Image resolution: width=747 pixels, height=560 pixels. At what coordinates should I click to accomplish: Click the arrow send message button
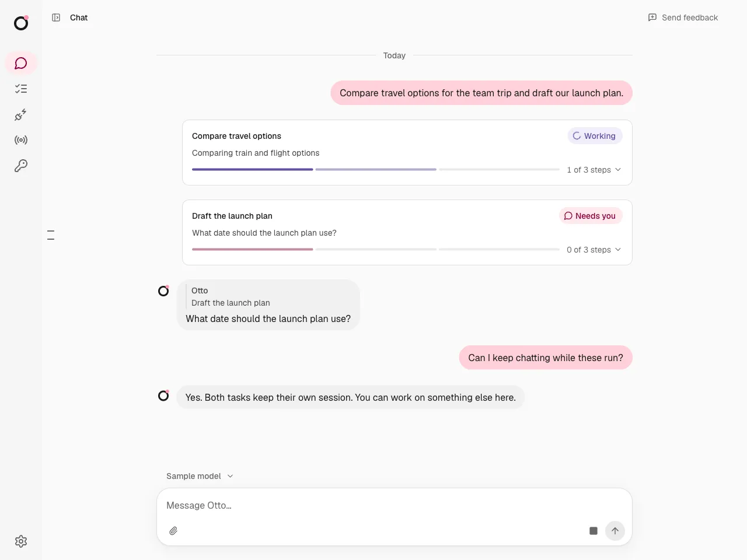(x=615, y=531)
